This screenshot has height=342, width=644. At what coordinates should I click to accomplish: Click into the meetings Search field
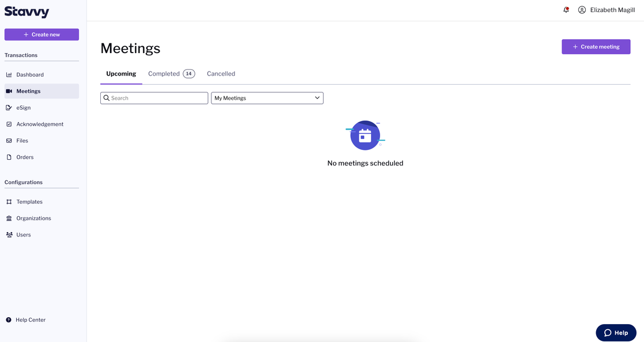[x=154, y=98]
